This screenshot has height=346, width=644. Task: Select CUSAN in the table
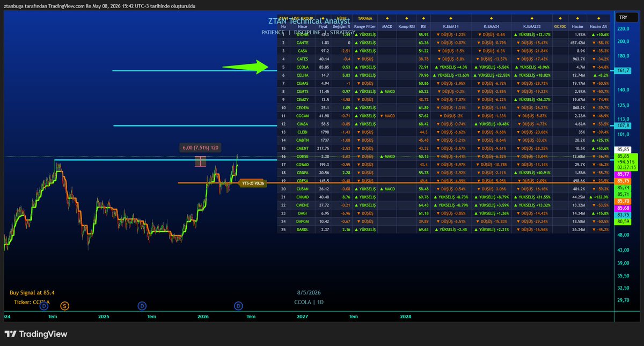click(x=303, y=189)
